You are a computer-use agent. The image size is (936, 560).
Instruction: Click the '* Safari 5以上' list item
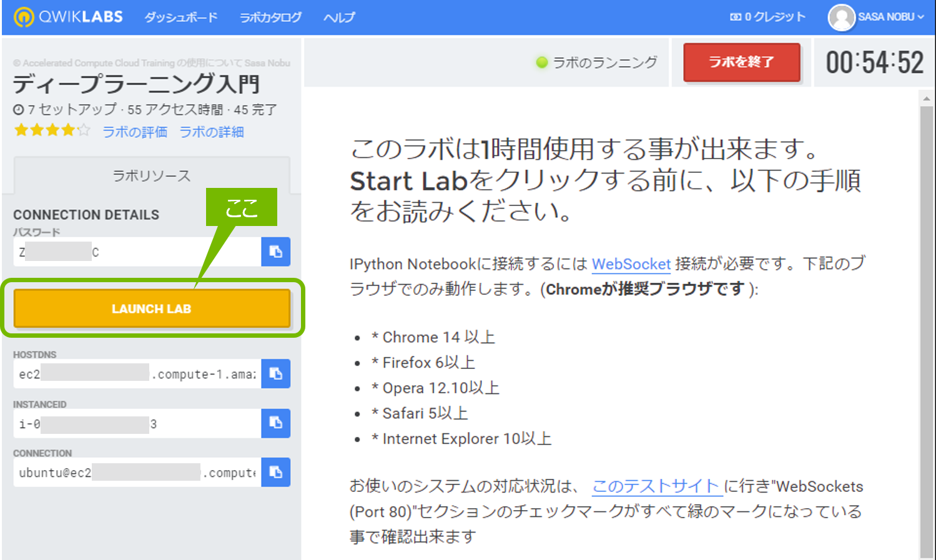click(420, 413)
